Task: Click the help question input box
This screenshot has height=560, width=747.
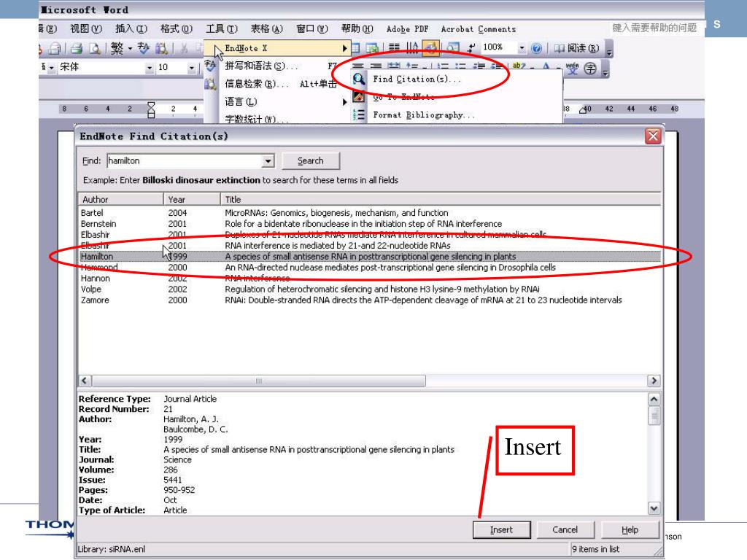Action: point(655,28)
